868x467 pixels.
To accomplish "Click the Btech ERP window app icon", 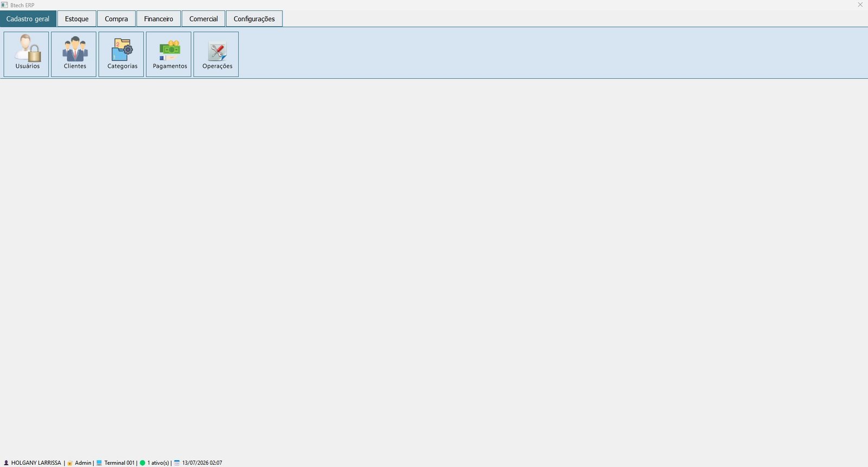I will [x=4, y=5].
